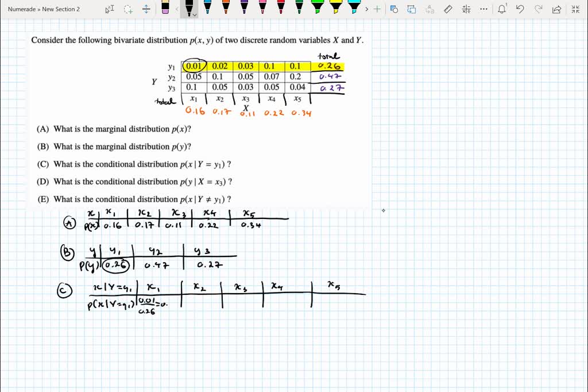Open the Share options
Screen dimensions: 588x392
(557, 9)
